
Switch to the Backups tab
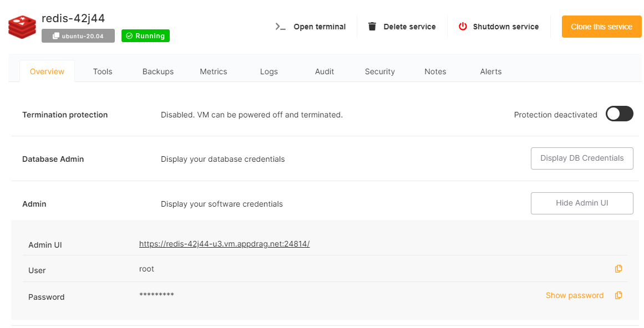tap(158, 71)
